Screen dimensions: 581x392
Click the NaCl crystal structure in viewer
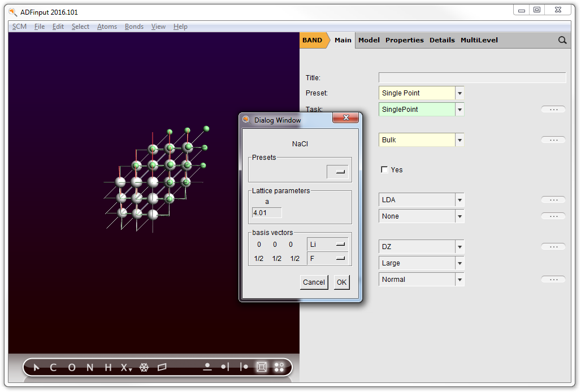[155, 178]
